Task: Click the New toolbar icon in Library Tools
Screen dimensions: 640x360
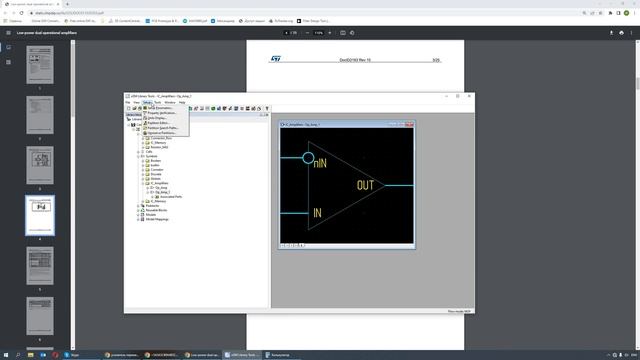Action: tap(129, 109)
